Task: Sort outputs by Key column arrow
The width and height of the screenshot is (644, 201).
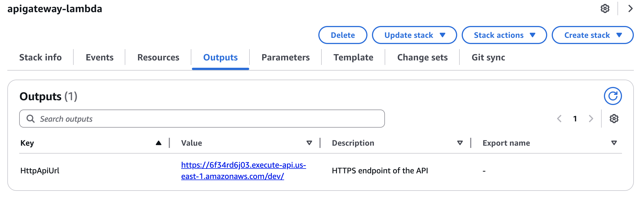Action: (x=159, y=143)
